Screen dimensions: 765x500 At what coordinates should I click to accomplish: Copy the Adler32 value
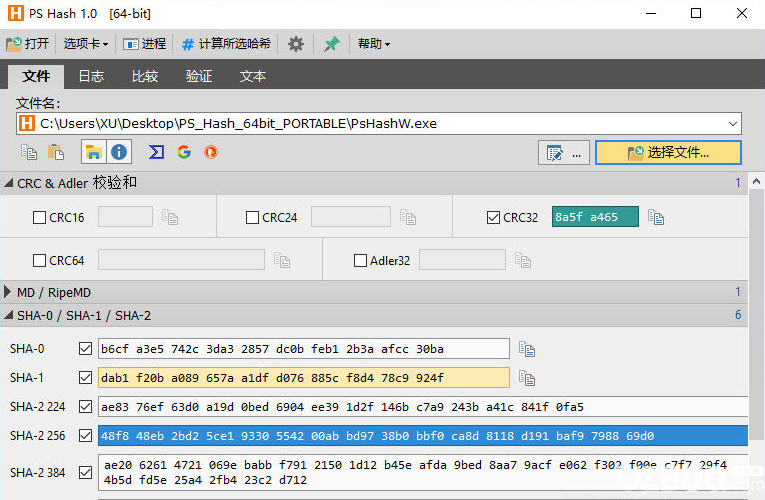tap(523, 260)
